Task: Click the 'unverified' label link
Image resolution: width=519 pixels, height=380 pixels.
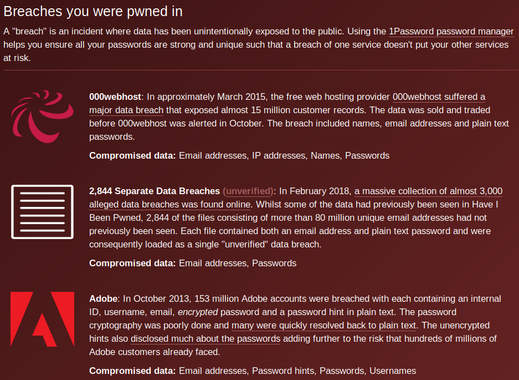Action: coord(248,191)
